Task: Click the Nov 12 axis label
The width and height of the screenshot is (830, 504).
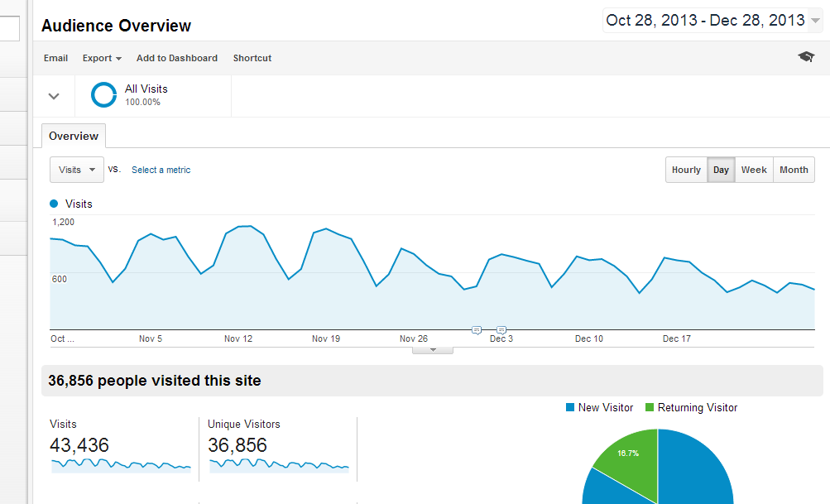Action: [x=238, y=338]
